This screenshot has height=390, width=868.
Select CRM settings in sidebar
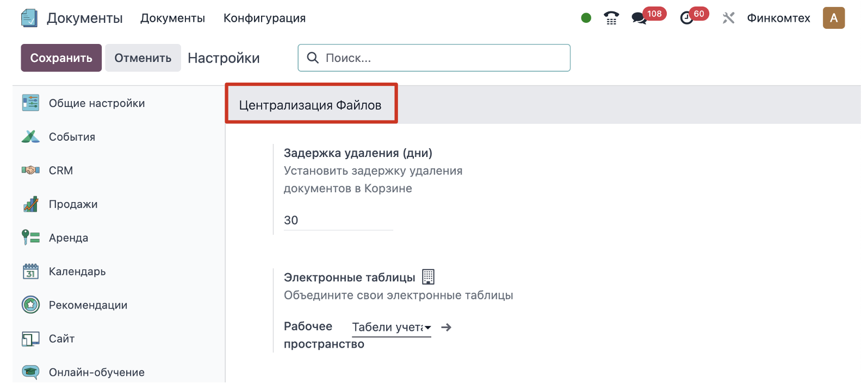point(60,171)
